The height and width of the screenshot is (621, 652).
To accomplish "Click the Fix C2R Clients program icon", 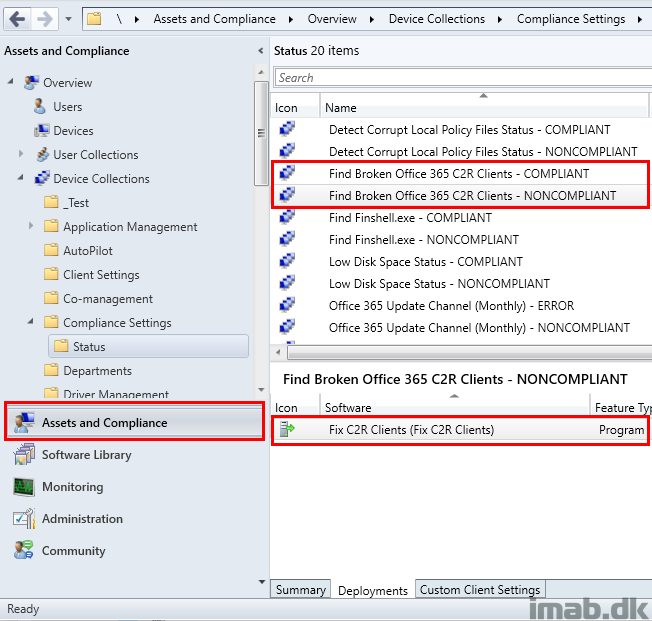I will click(x=287, y=429).
